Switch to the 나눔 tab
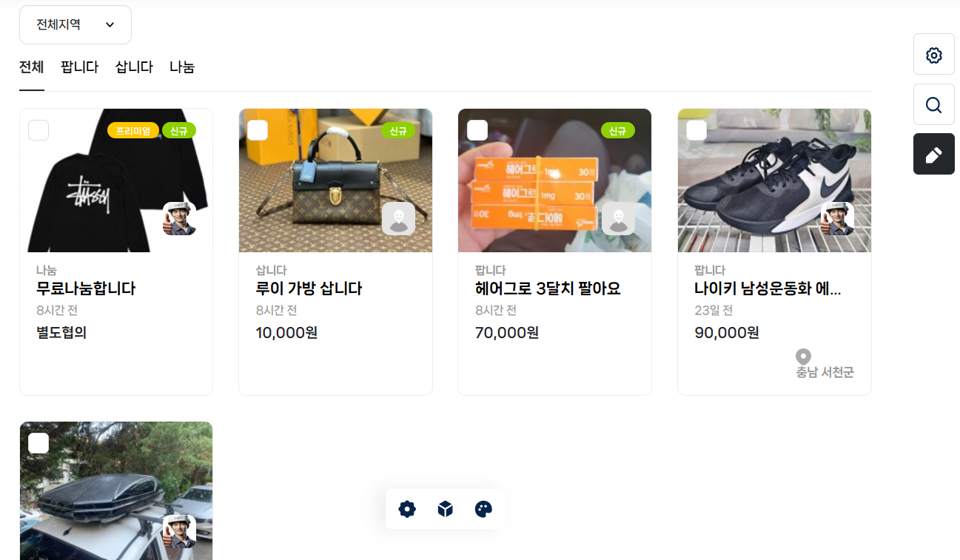The image size is (960, 560). (182, 67)
